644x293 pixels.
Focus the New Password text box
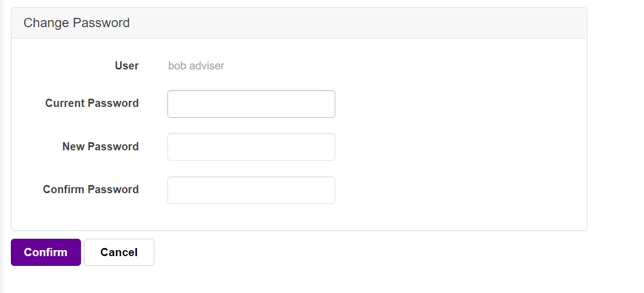tap(252, 146)
